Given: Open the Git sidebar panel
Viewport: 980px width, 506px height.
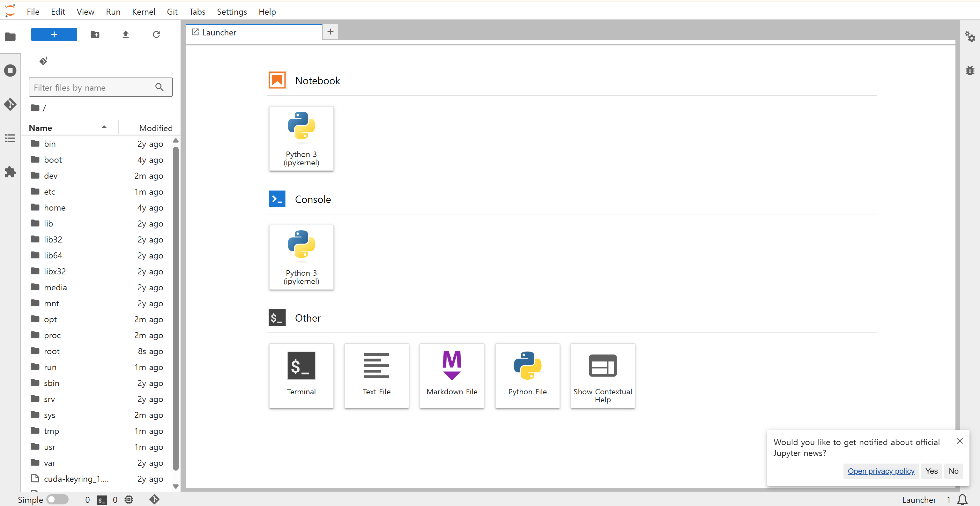Looking at the screenshot, I should tap(10, 104).
